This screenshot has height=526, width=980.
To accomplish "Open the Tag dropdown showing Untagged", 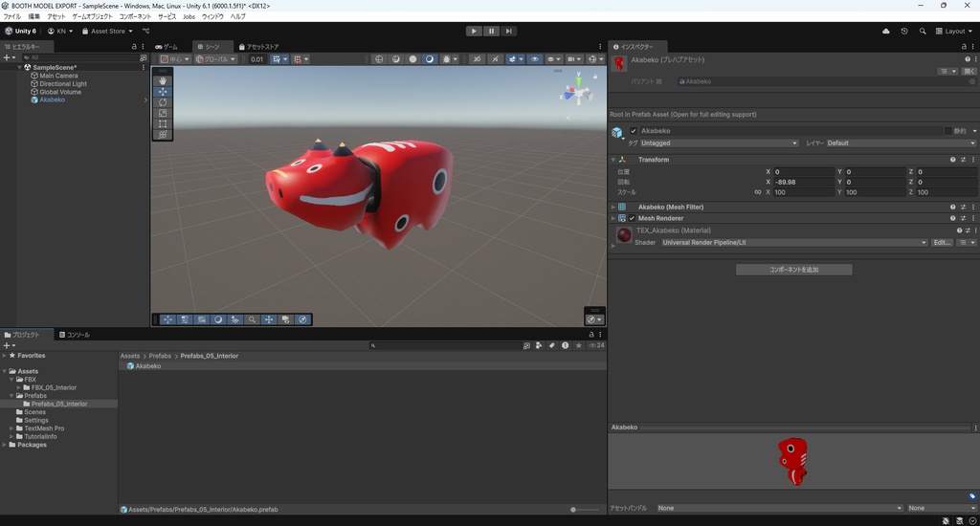I will pyautogui.click(x=720, y=143).
